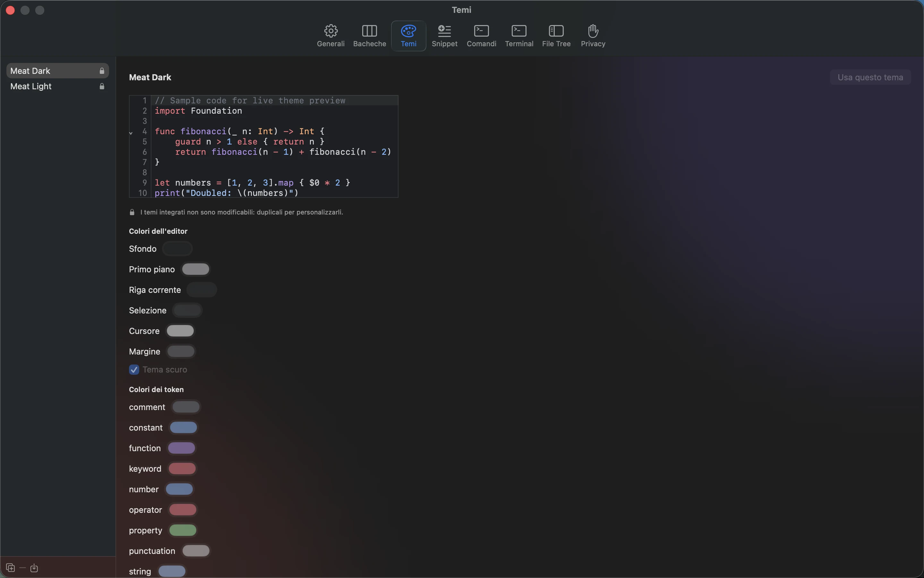Switch to the File Tree tab
This screenshot has height=578, width=924.
(556, 36)
